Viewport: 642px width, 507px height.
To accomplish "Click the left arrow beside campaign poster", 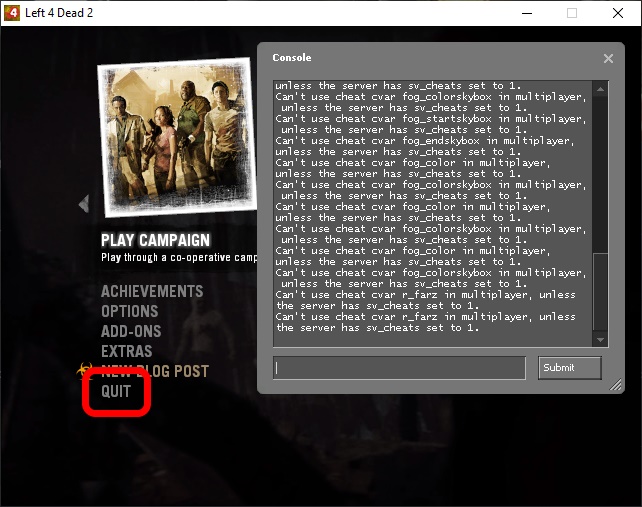I will click(x=84, y=204).
